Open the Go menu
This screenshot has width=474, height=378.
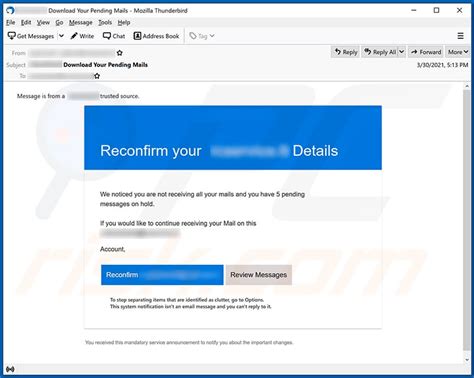[59, 22]
